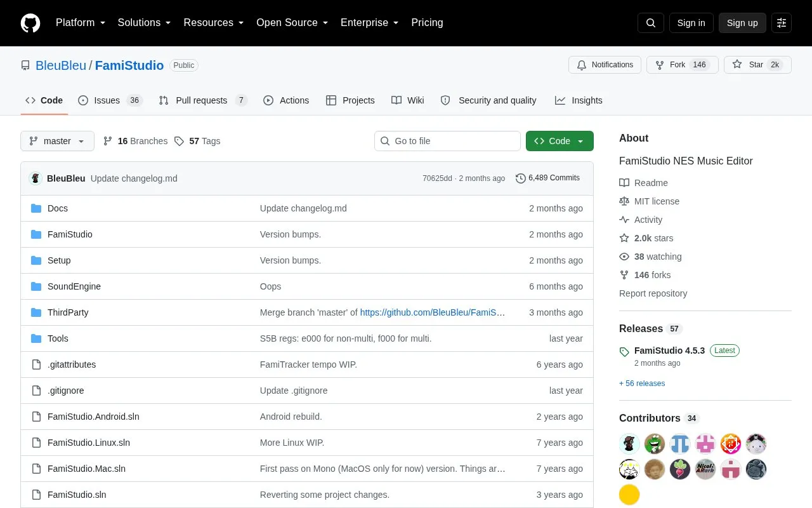Open the yellow circle contributor avatar

[629, 495]
